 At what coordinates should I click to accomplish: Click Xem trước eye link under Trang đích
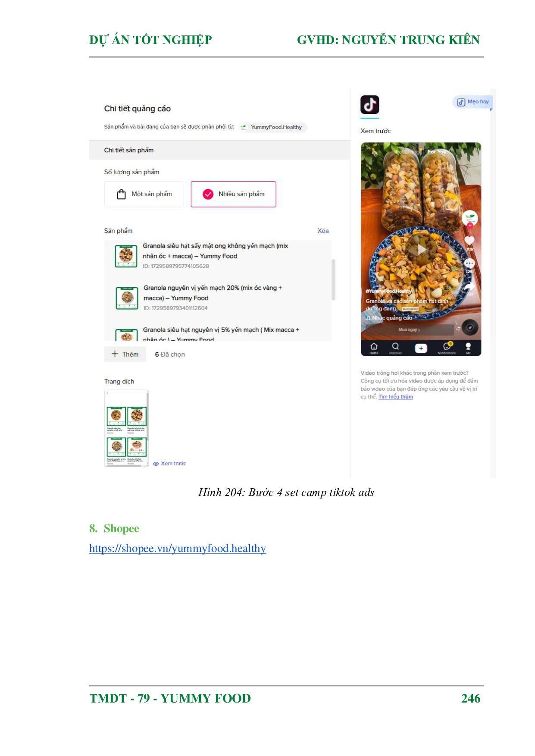pos(169,464)
